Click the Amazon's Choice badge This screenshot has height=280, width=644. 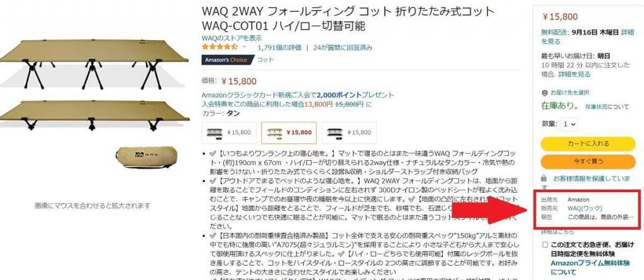(226, 60)
